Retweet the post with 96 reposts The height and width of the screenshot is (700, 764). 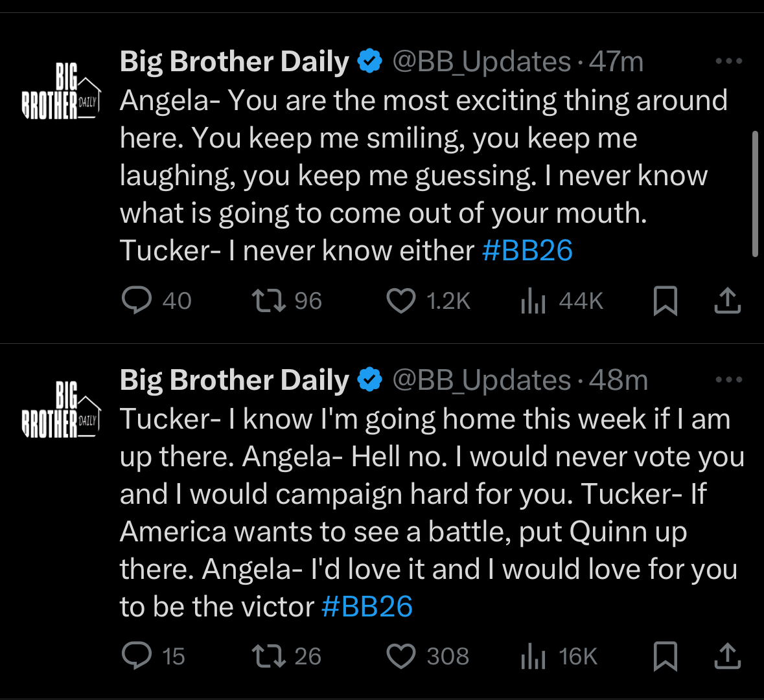(x=268, y=300)
